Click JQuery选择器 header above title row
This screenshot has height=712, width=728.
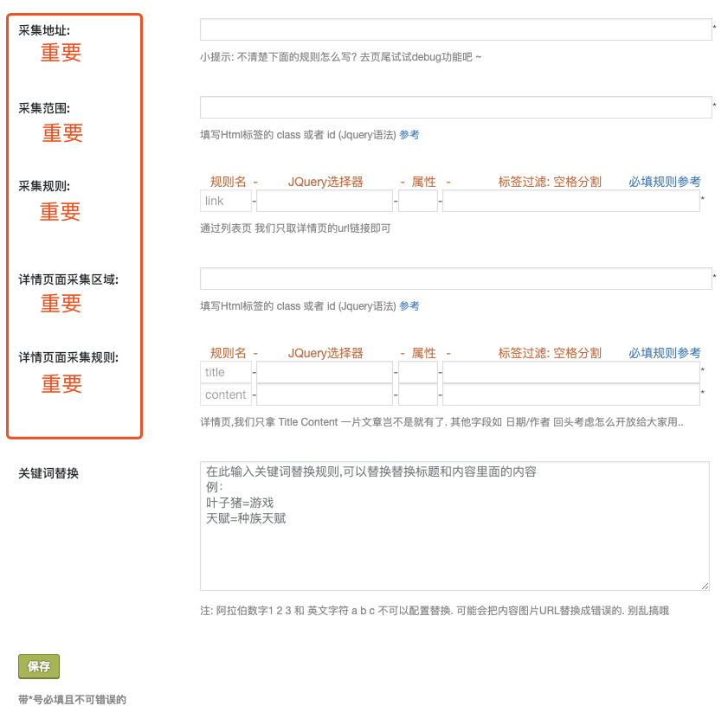pos(325,353)
